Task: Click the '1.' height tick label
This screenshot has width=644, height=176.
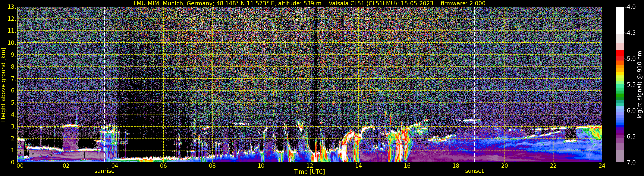Action: 13,151
